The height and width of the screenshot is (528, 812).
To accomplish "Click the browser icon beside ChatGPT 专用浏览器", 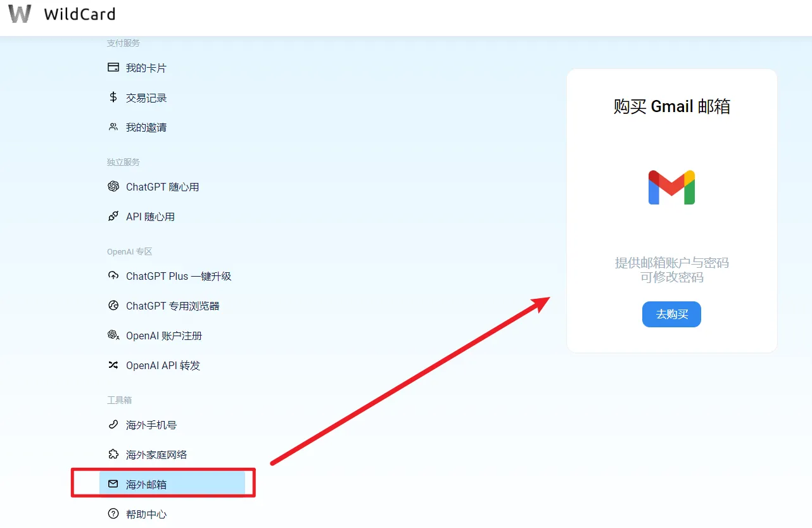I will (x=113, y=305).
